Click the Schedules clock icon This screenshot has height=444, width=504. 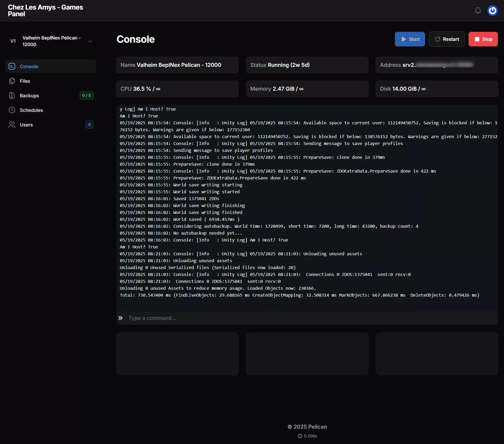tap(12, 110)
